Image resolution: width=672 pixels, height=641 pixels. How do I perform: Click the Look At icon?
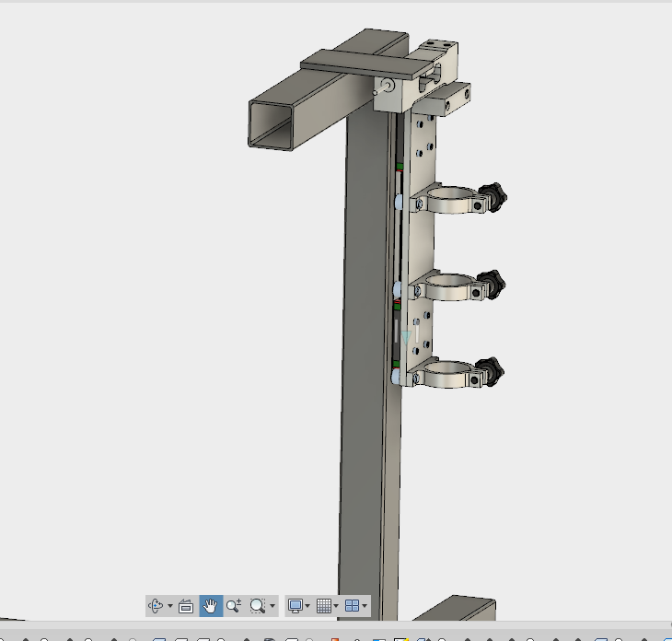(x=186, y=606)
